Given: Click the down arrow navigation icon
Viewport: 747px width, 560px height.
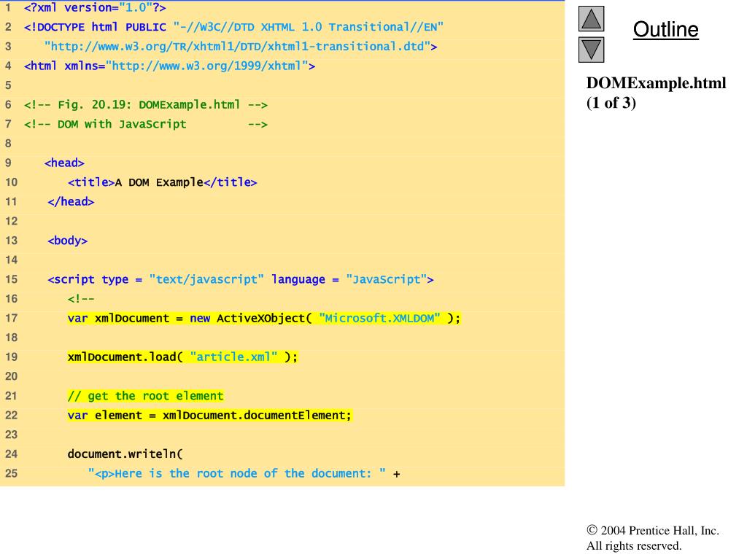Looking at the screenshot, I should 591,50.
